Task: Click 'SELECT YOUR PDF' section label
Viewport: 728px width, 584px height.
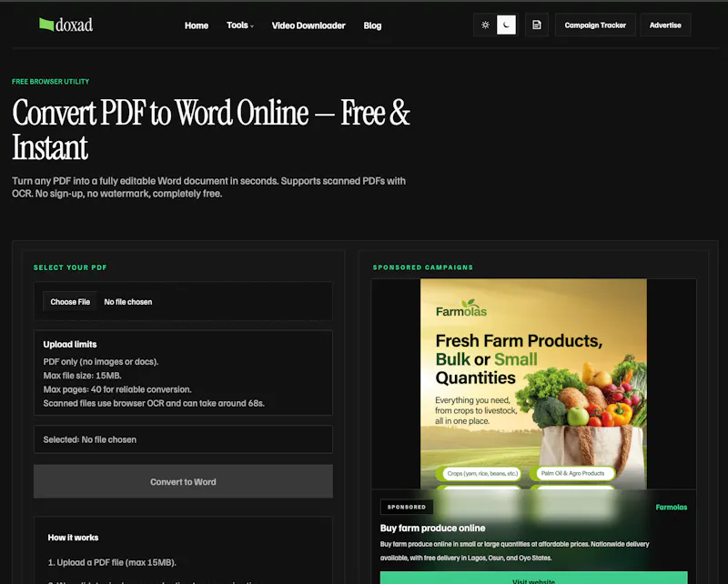Action: coord(70,267)
